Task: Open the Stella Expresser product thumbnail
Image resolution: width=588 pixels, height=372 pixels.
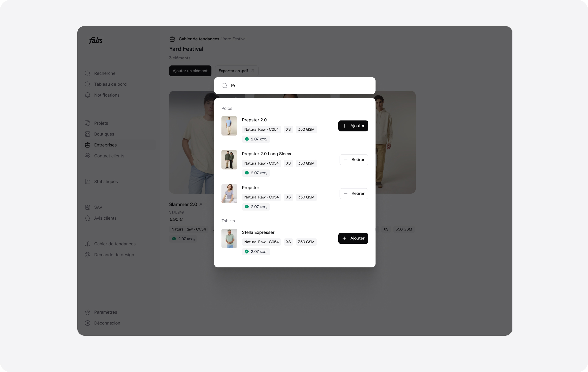Action: tap(229, 239)
